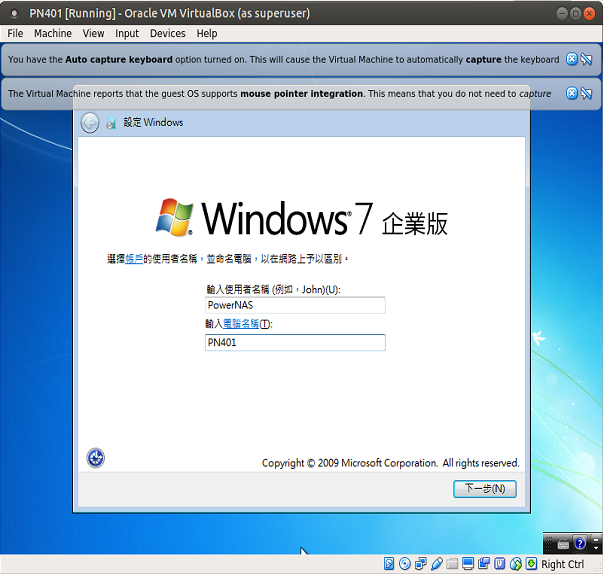This screenshot has height=574, width=603.
Task: Open the 電腦名稱 computer name link
Action: click(x=241, y=324)
